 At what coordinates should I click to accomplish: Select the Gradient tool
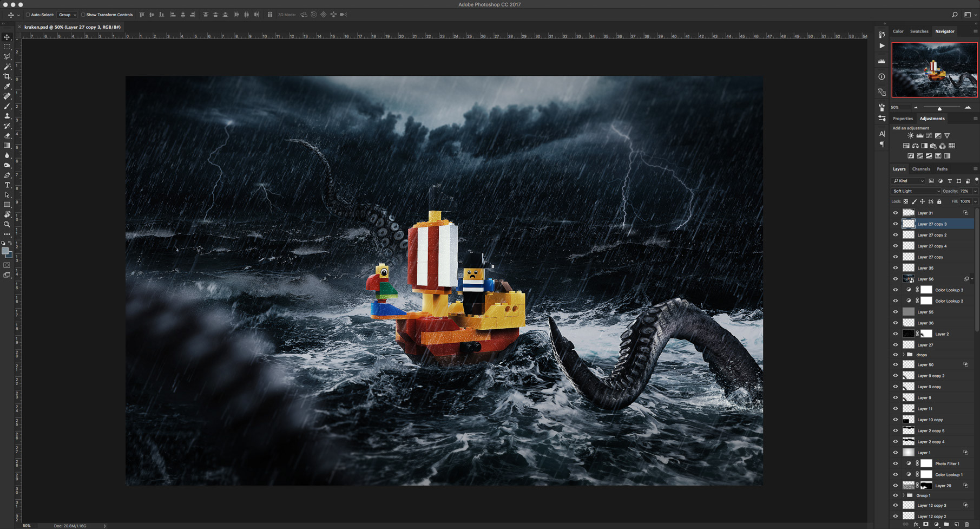pos(7,146)
